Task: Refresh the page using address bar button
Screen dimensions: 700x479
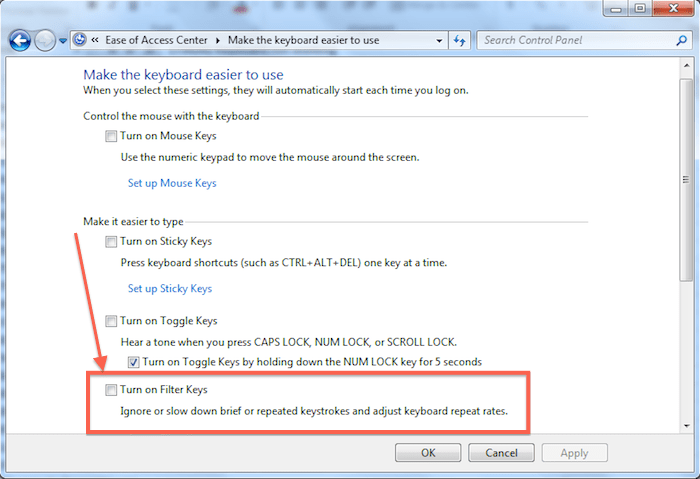Action: 461,41
